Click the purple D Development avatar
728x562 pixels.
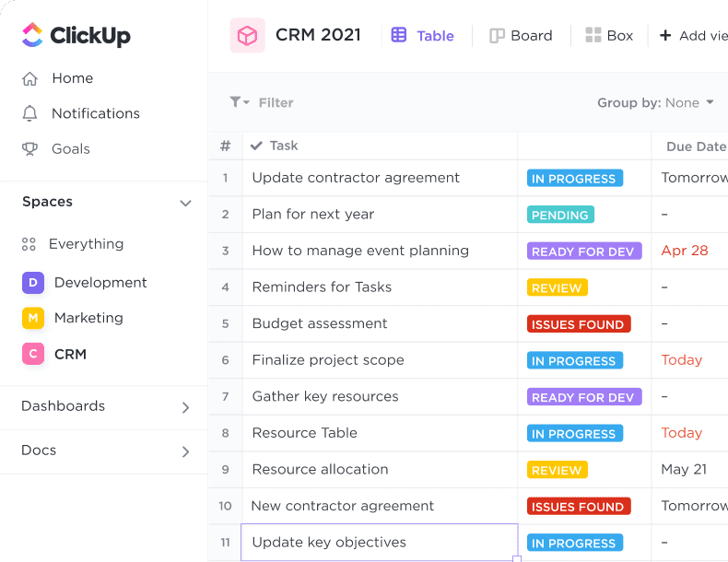pyautogui.click(x=33, y=283)
